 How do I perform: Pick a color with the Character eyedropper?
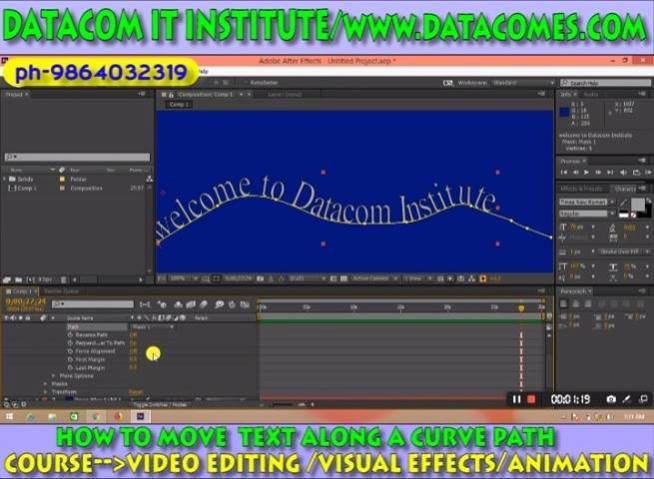(x=623, y=202)
